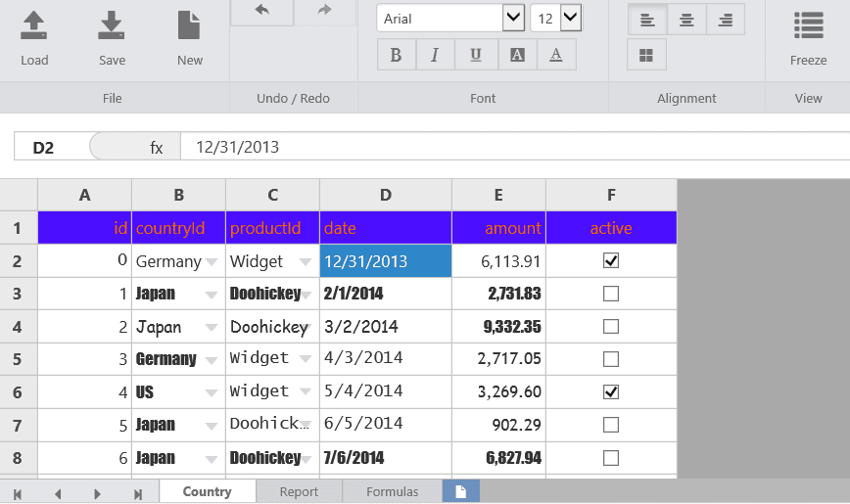Click the formula bar showing 12/31/2013
The width and height of the screenshot is (850, 504).
pos(515,147)
